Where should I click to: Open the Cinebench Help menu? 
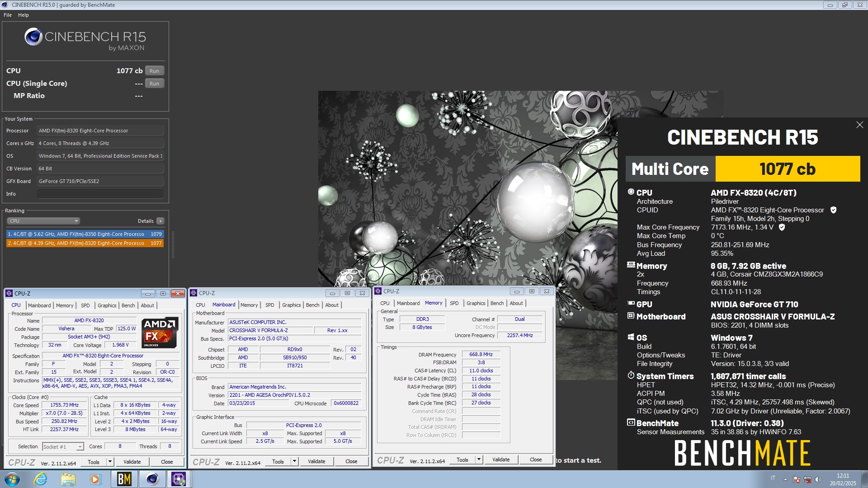(x=24, y=15)
